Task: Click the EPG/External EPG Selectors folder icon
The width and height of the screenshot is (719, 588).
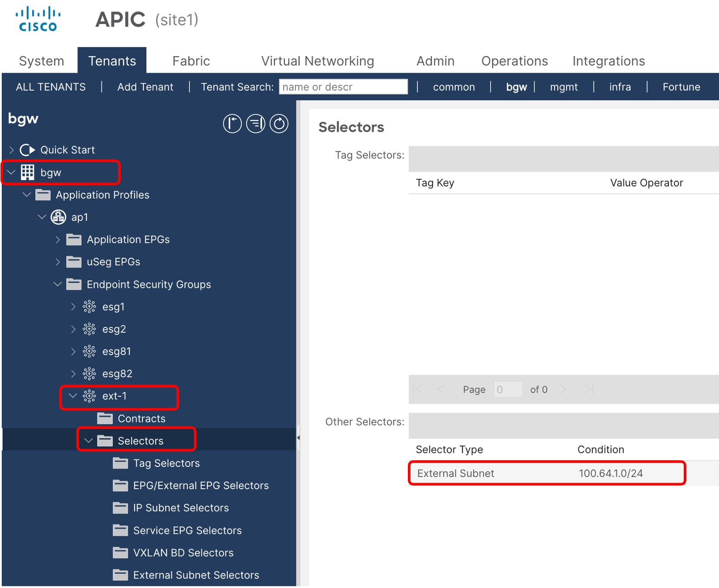Action: pyautogui.click(x=120, y=486)
